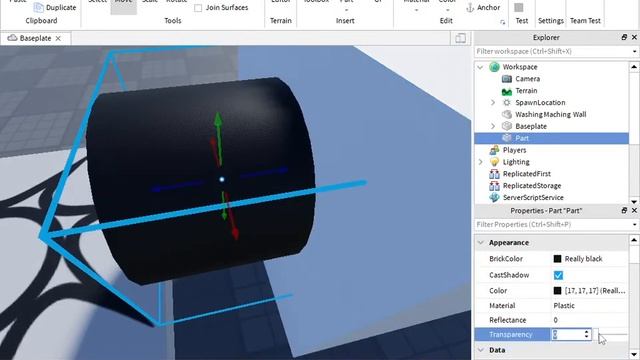Click the Transparency value input box
The image size is (640, 360).
(x=567, y=335)
